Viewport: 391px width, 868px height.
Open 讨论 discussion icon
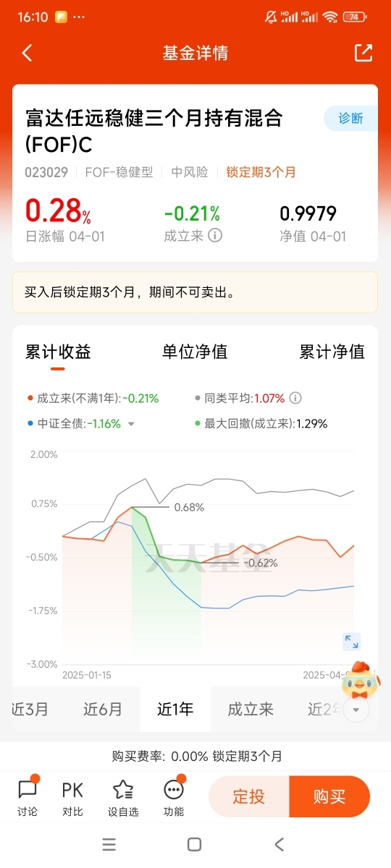click(x=28, y=797)
